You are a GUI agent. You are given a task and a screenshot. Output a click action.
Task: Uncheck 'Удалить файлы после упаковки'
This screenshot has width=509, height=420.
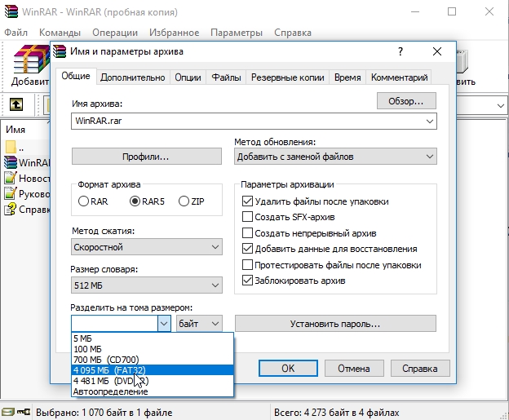pos(247,201)
